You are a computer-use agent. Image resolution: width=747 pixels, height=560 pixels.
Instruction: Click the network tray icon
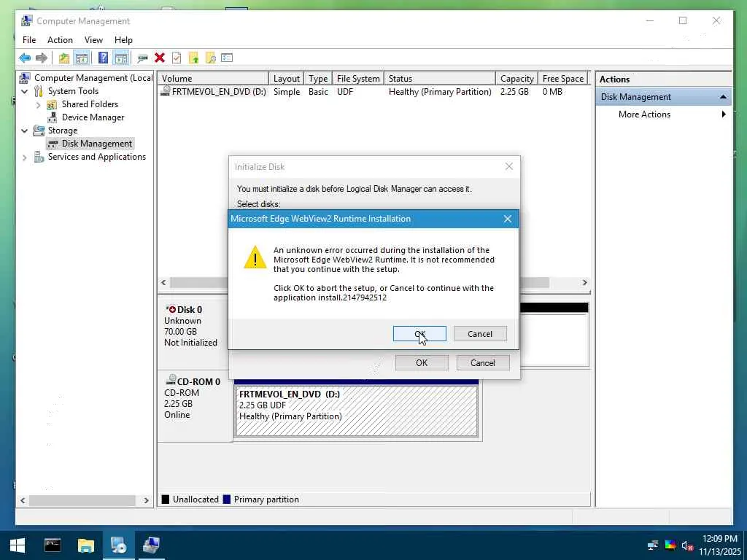[653, 545]
